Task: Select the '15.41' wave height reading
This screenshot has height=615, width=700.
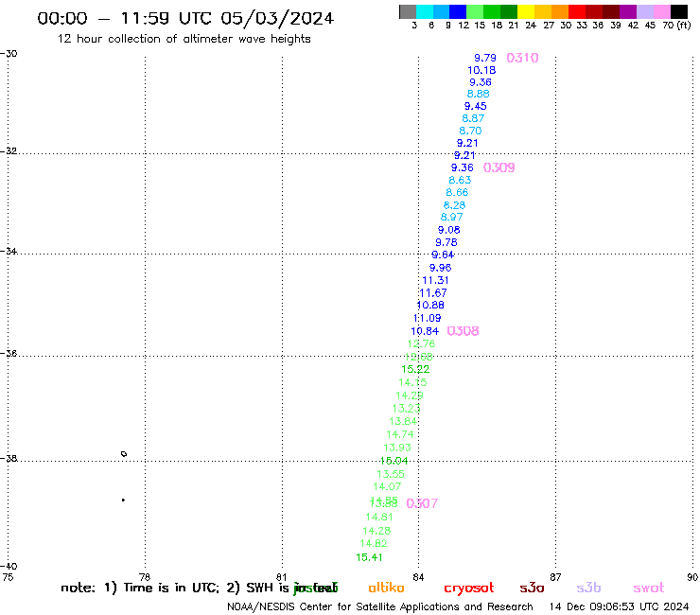Action: [x=369, y=557]
